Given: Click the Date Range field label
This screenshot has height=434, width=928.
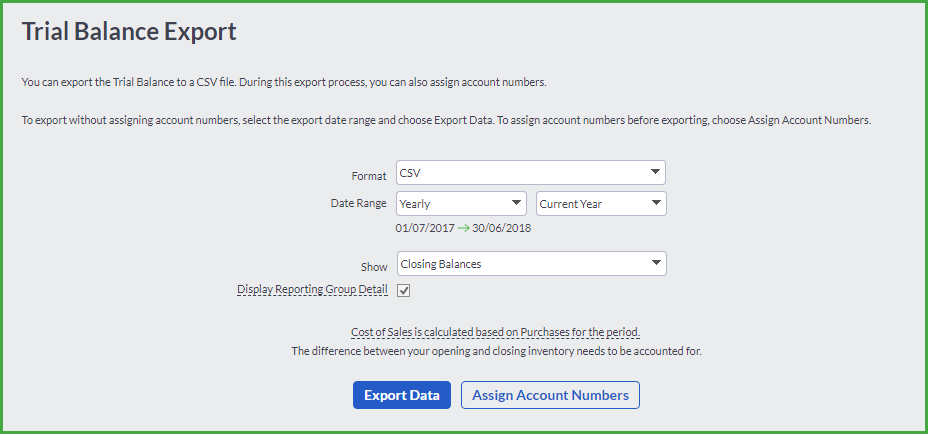Looking at the screenshot, I should 359,203.
